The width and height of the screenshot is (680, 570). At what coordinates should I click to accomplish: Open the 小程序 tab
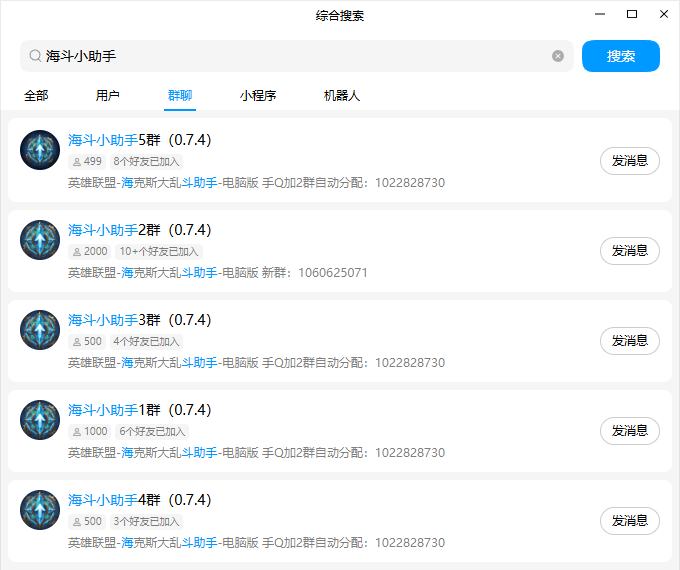pyautogui.click(x=258, y=95)
